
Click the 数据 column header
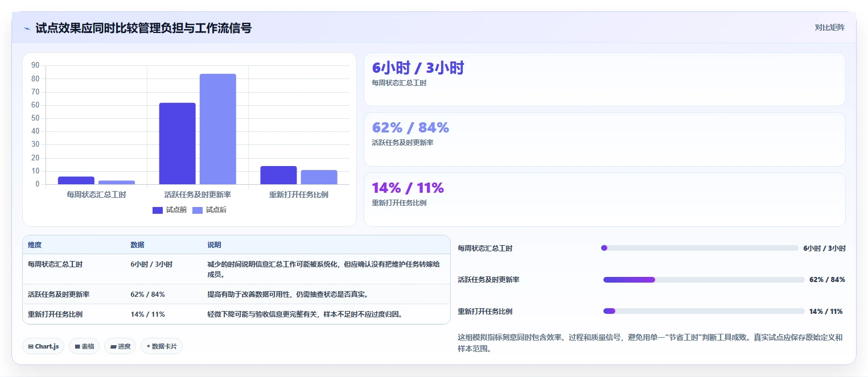coord(137,245)
